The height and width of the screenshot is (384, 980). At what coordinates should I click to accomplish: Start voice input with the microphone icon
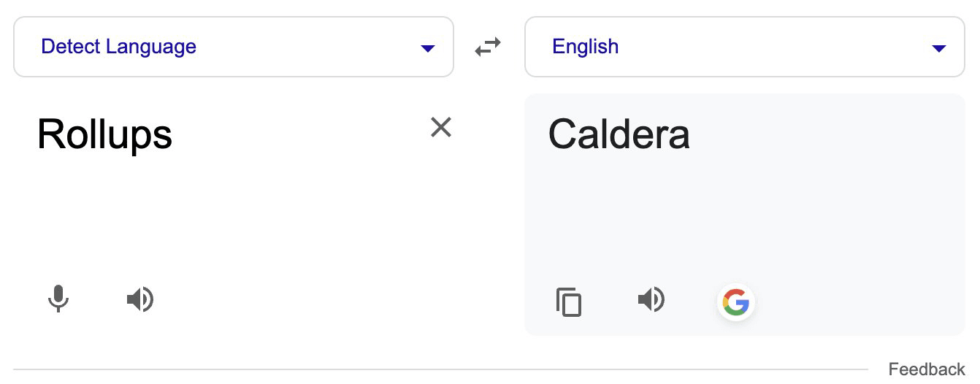tap(58, 299)
